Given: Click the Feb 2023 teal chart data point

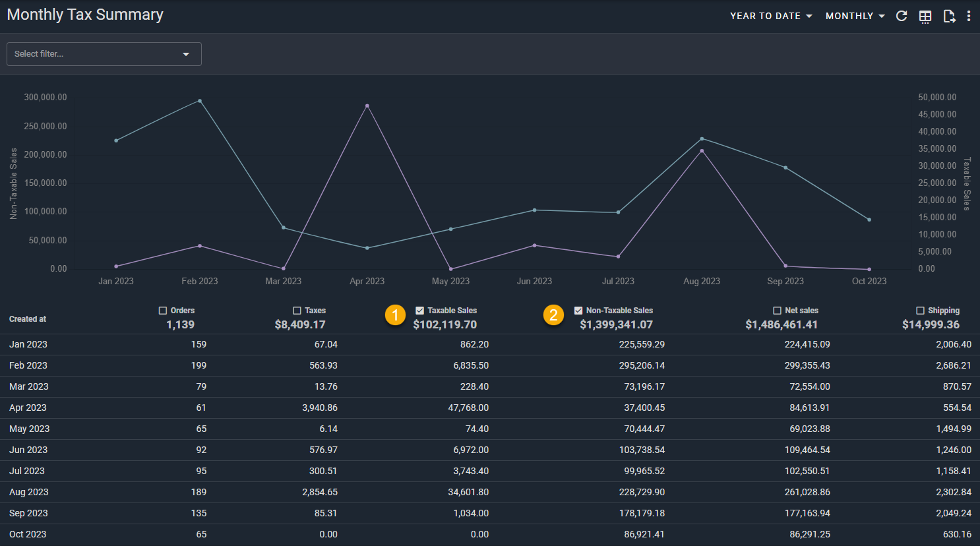Looking at the screenshot, I should point(200,101).
